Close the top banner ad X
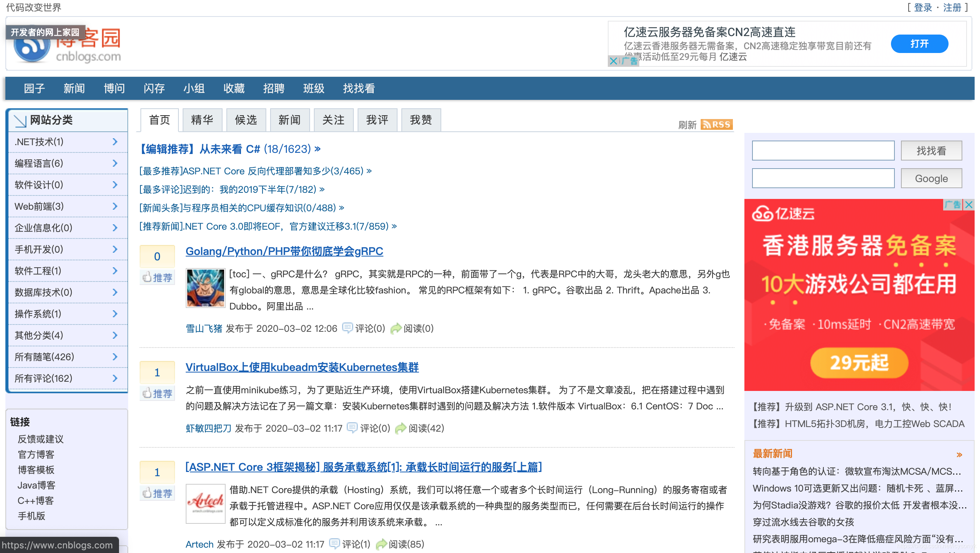 point(613,61)
